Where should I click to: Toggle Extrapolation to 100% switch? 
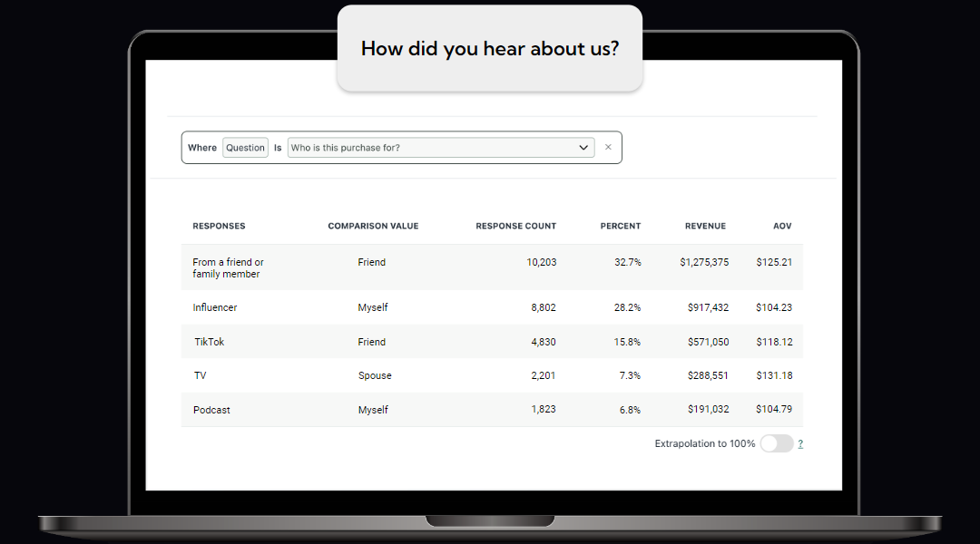click(x=776, y=443)
